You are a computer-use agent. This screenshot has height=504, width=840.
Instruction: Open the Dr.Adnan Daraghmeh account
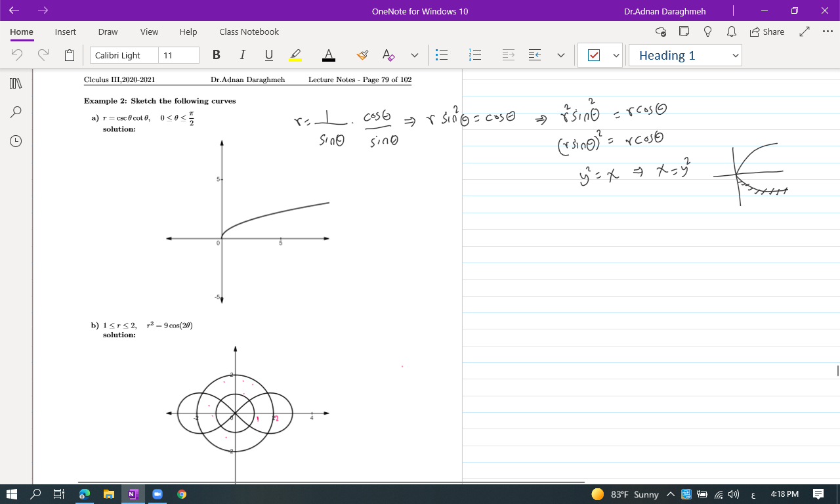(x=665, y=11)
